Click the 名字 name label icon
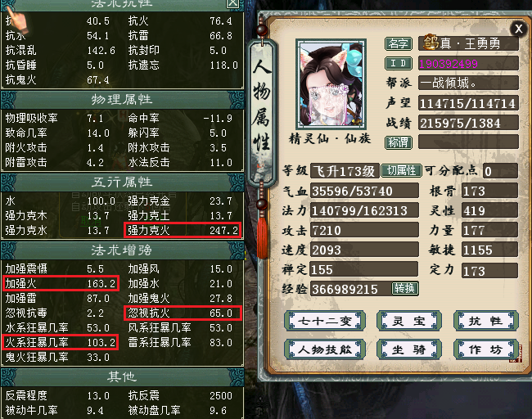532x419 pixels. [399, 43]
